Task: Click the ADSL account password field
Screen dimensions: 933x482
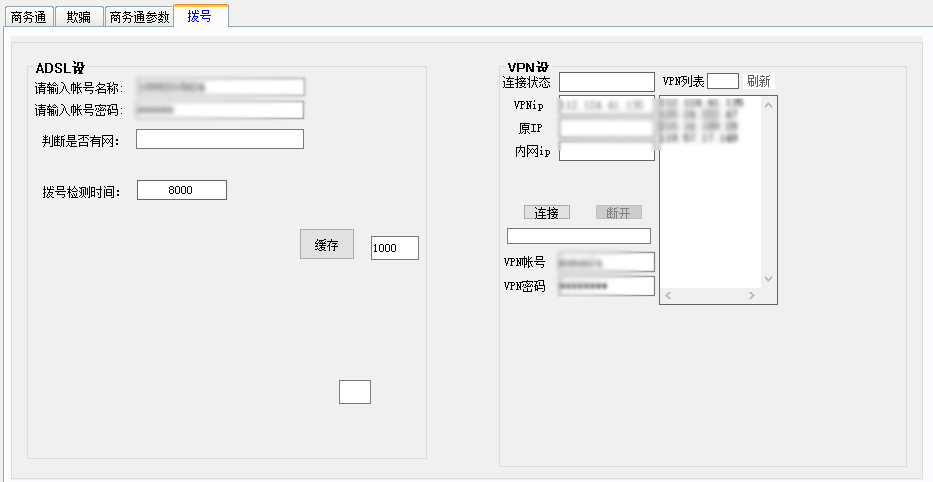Action: pyautogui.click(x=220, y=110)
